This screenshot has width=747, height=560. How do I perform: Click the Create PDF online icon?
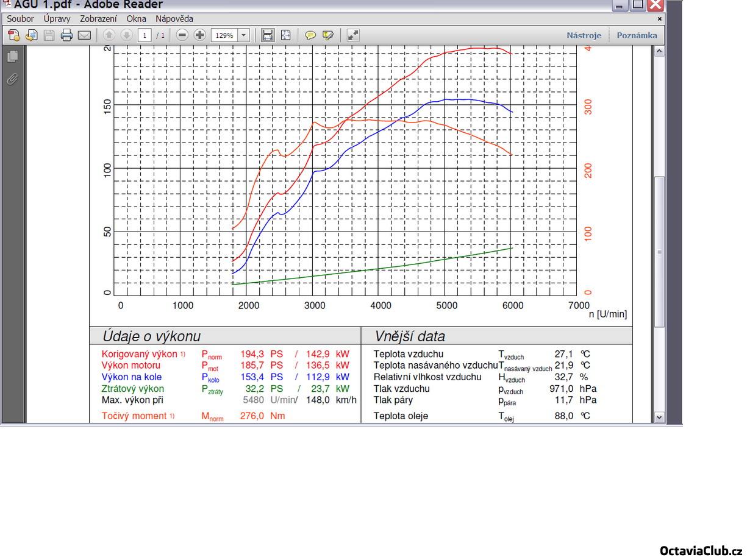coord(13,35)
